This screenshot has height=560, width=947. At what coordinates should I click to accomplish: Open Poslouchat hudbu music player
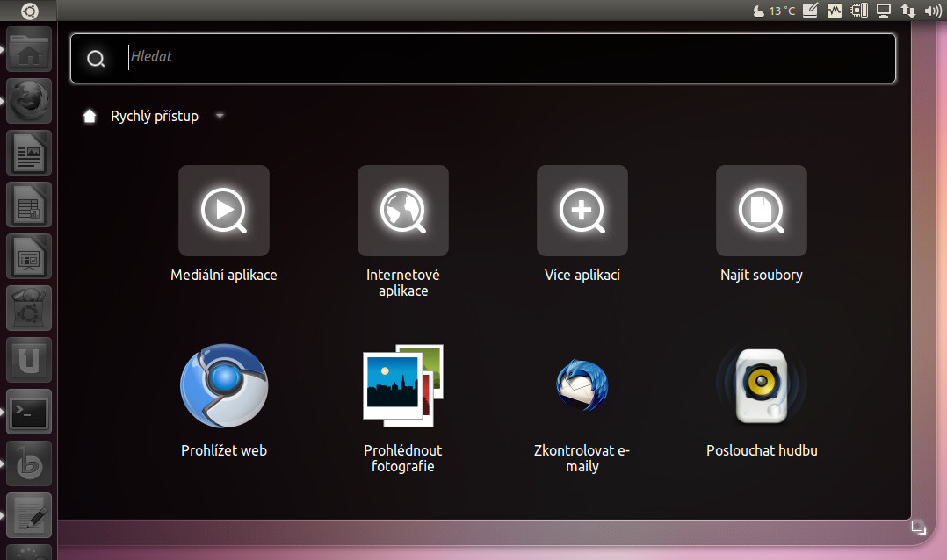761,386
